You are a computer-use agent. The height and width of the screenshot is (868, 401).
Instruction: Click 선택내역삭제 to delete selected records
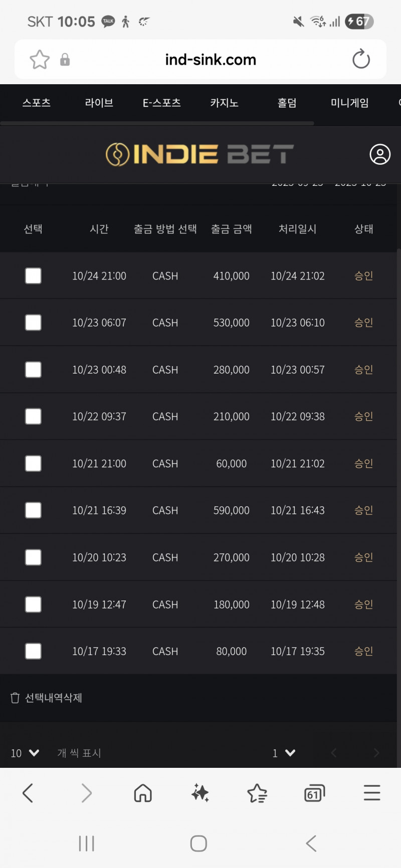pos(47,698)
